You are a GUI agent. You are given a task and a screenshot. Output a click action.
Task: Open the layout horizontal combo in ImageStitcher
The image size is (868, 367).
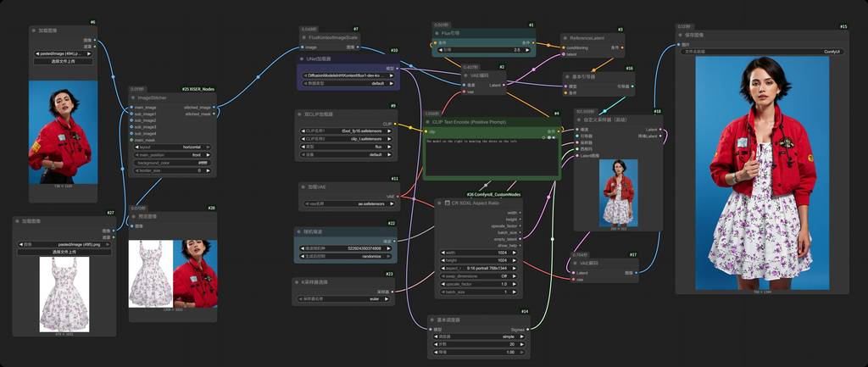coord(172,147)
